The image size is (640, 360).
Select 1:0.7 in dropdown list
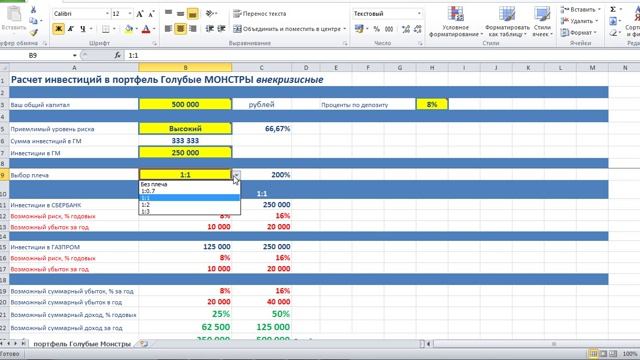click(x=189, y=191)
